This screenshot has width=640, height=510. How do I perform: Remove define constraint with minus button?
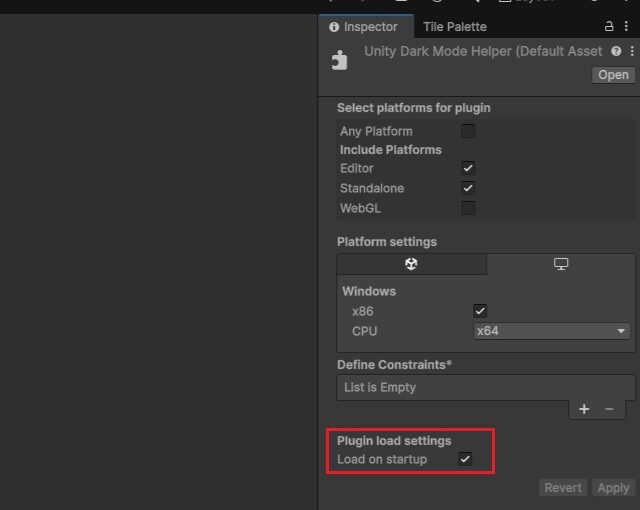click(609, 409)
